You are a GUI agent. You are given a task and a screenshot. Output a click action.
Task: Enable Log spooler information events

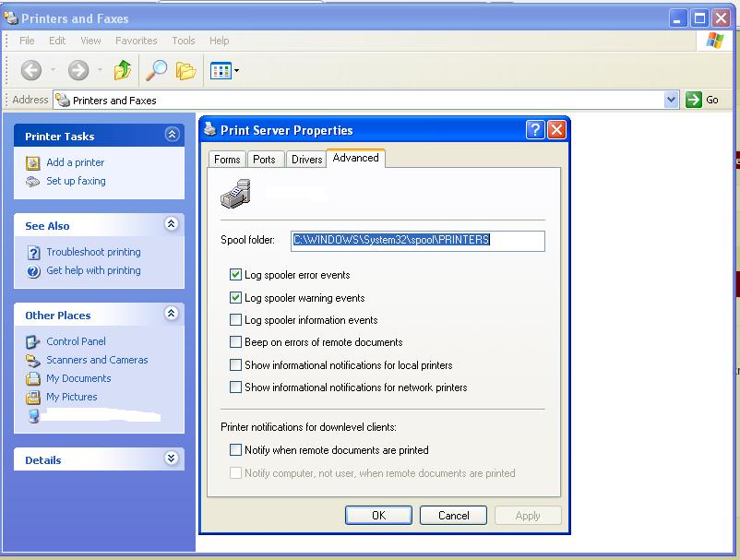(x=235, y=320)
